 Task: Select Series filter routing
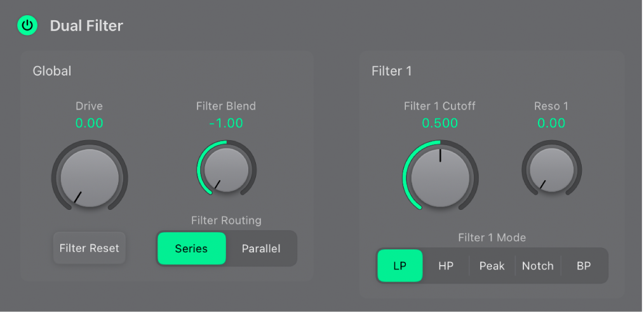[191, 248]
